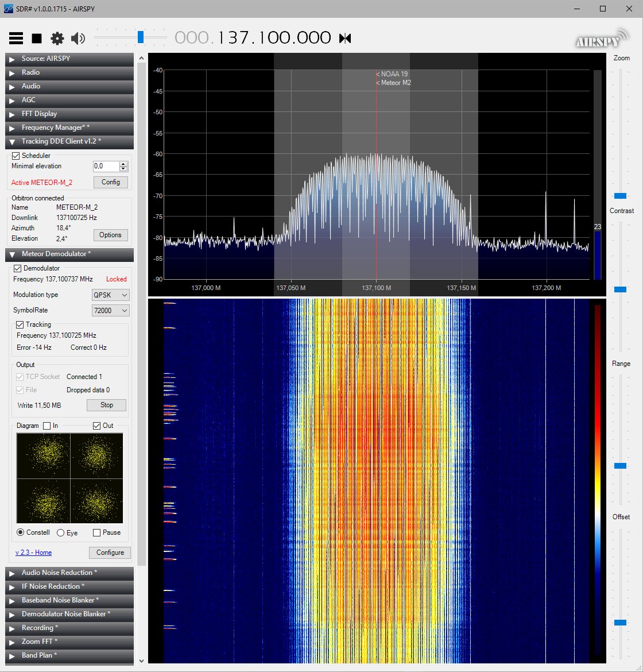643x672 pixels.
Task: Select the Constell radio button
Action: (20, 532)
